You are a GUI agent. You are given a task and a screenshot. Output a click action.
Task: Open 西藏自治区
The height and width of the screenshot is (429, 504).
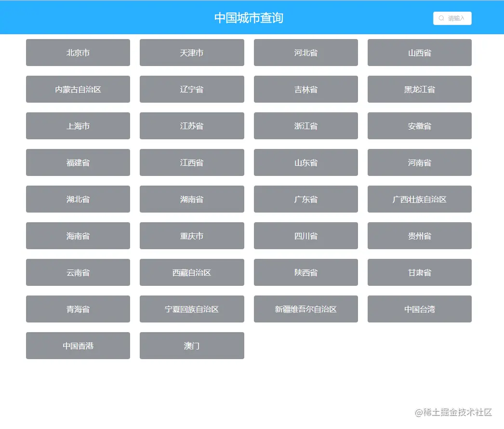(192, 273)
